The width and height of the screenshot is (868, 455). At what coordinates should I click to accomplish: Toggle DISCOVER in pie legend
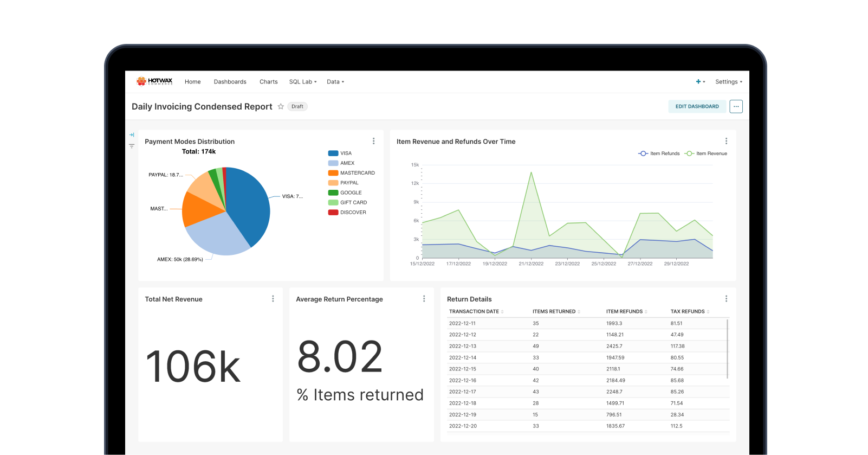(347, 213)
